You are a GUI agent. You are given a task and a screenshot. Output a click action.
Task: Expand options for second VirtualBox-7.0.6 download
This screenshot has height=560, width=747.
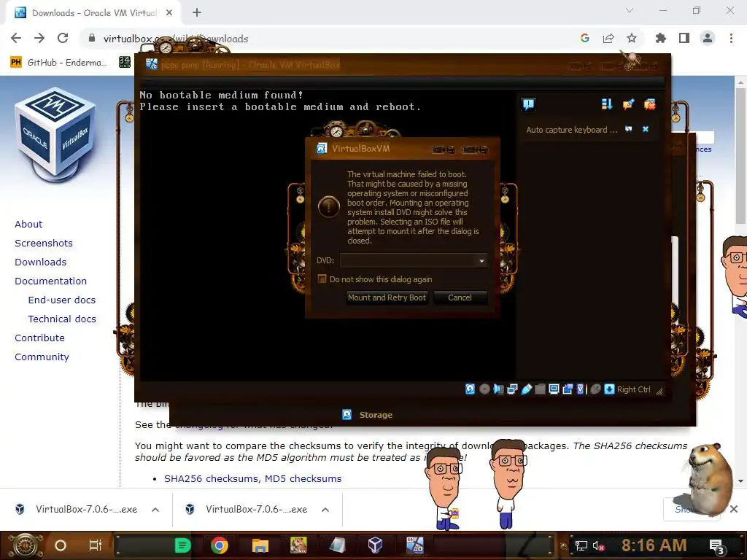(x=325, y=510)
